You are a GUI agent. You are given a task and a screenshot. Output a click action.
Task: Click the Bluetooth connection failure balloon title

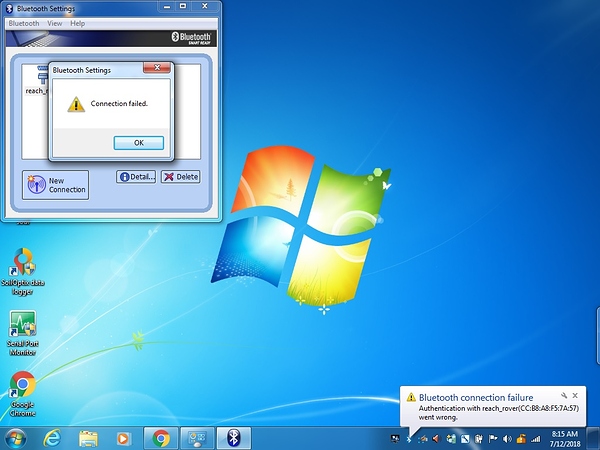click(x=476, y=397)
